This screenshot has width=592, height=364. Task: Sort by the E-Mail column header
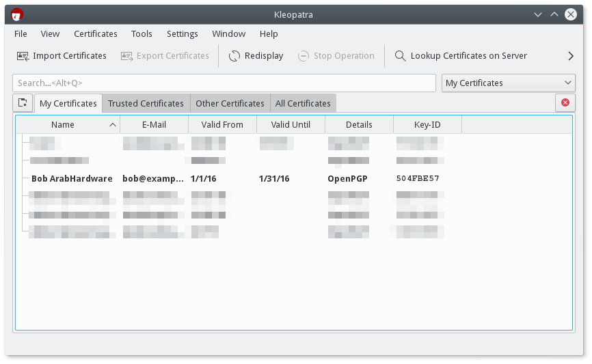pos(154,125)
